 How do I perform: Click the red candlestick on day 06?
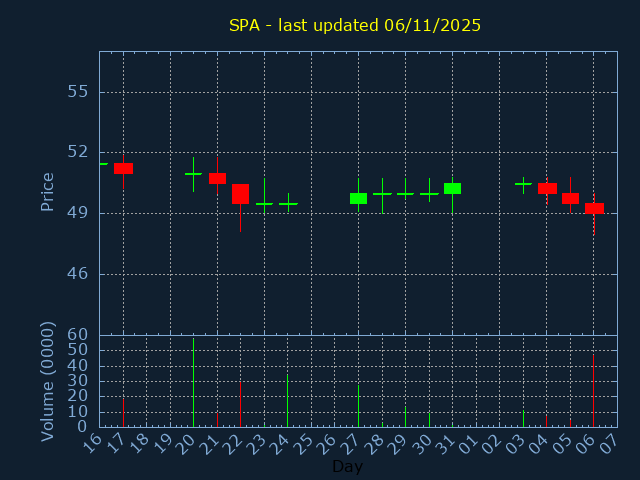pos(594,208)
